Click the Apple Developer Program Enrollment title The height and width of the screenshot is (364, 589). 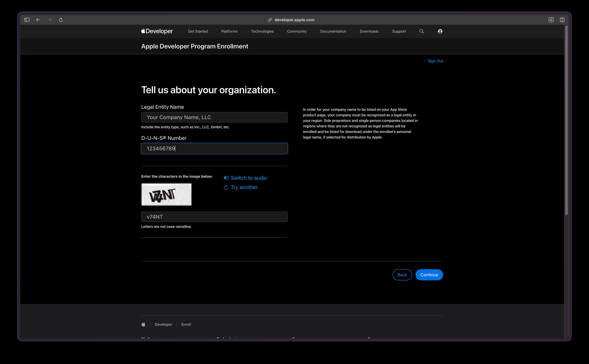(x=195, y=46)
